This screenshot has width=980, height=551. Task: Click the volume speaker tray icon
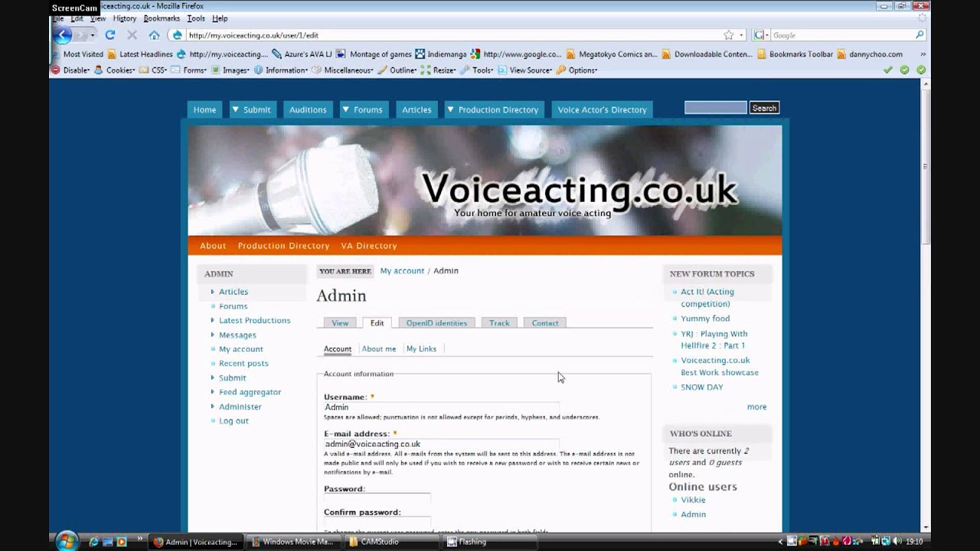[896, 541]
